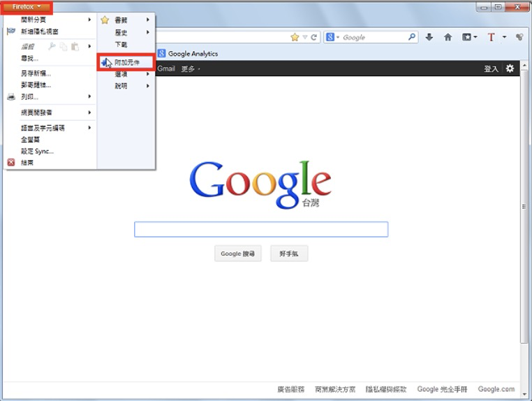Open Google settings gear icon
Screen dimensions: 532x401
(x=510, y=68)
